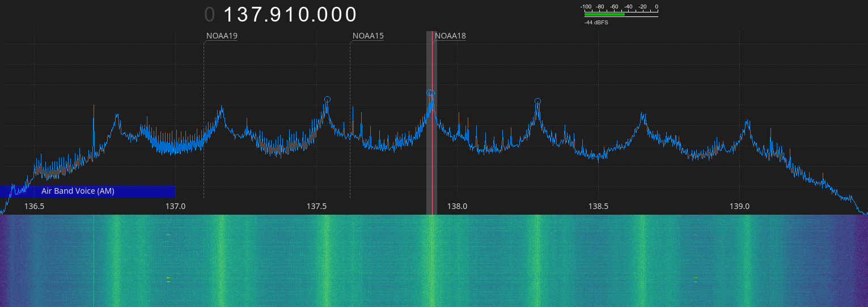
Task: Click the peak circle marker under NOAA18
Action: pyautogui.click(x=431, y=93)
